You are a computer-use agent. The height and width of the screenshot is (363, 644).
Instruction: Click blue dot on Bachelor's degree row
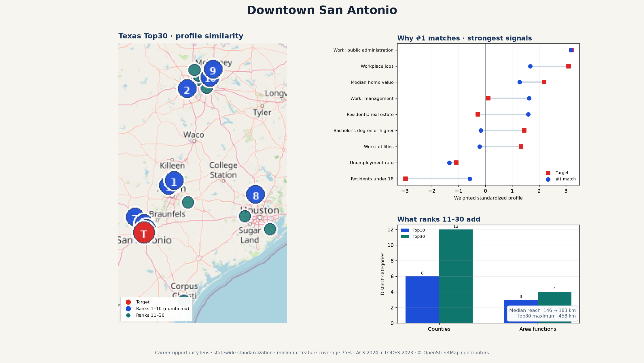pyautogui.click(x=481, y=131)
